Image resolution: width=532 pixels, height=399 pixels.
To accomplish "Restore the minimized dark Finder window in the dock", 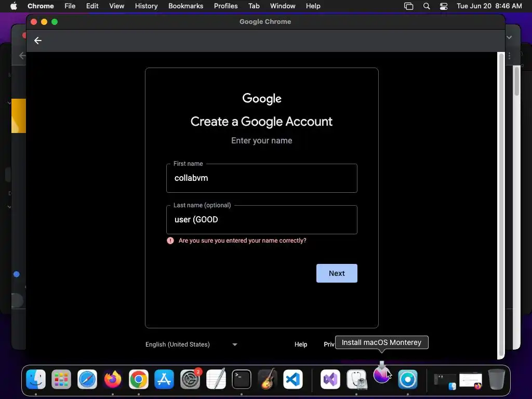I will click(x=445, y=381).
